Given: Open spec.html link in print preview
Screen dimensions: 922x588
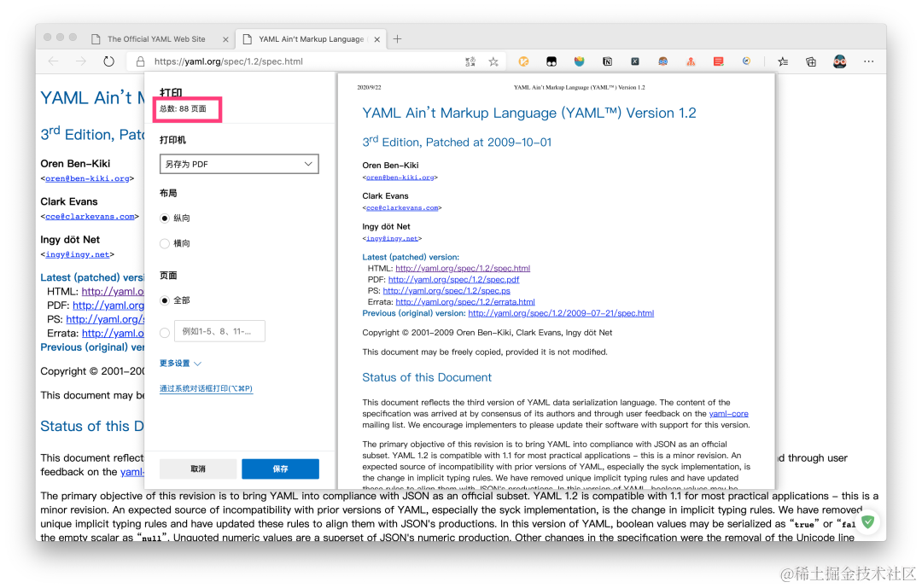Looking at the screenshot, I should click(463, 268).
